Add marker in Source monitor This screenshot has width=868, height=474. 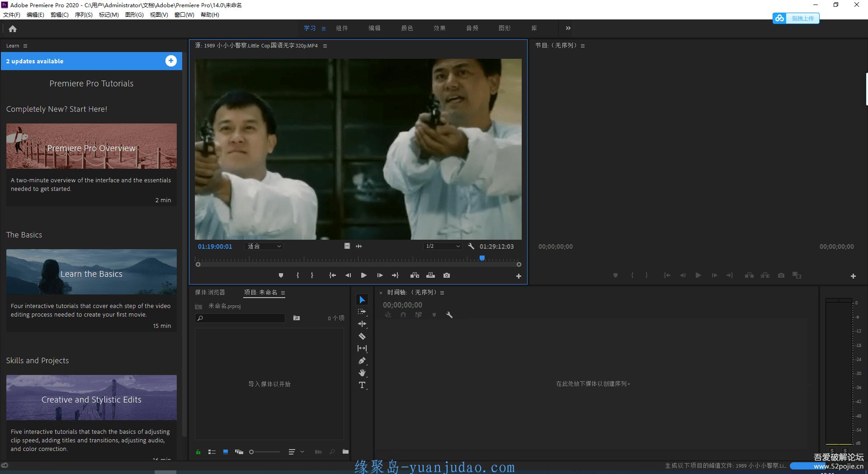281,275
